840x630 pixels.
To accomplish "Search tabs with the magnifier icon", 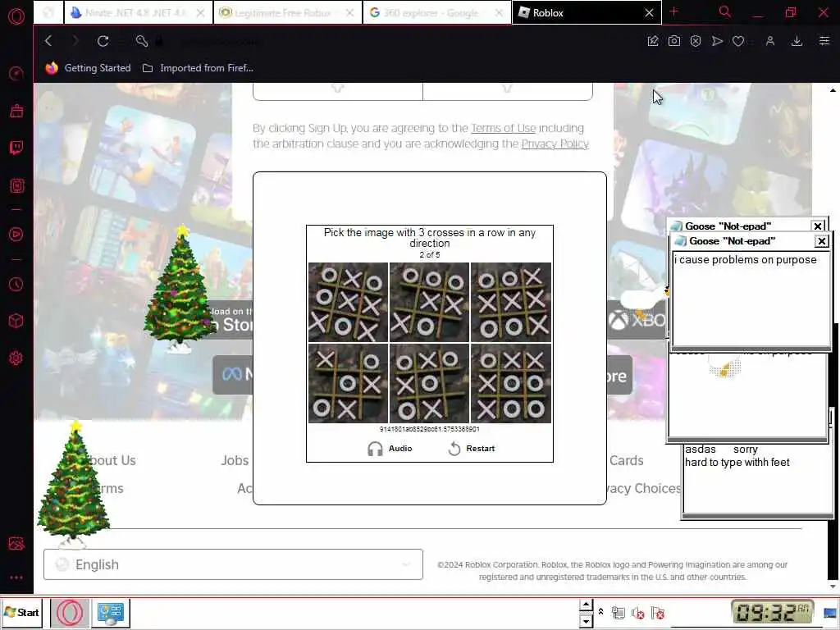I will click(725, 11).
